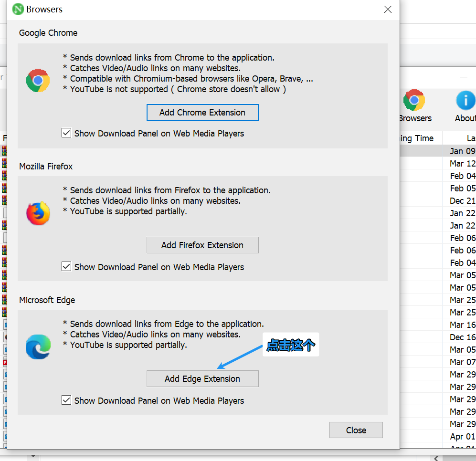This screenshot has width=476, height=461.
Task: Close the Browsers dialog with Close button
Action: pyautogui.click(x=356, y=430)
